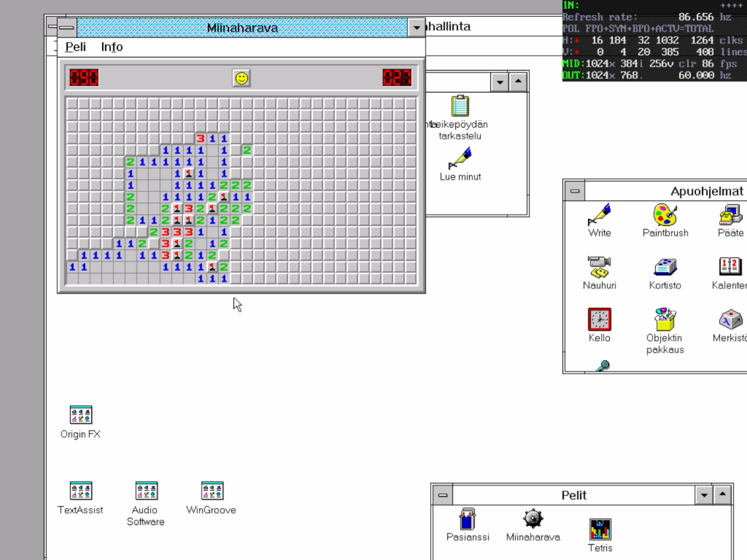This screenshot has height=560, width=747.
Task: Launch the Tetris game icon
Action: (x=600, y=529)
